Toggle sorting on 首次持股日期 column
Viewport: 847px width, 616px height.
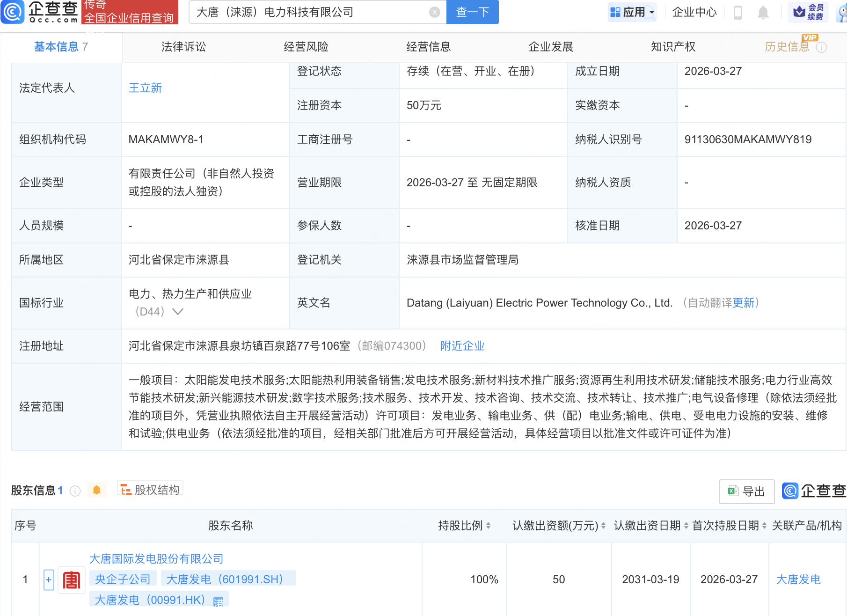[x=764, y=525]
